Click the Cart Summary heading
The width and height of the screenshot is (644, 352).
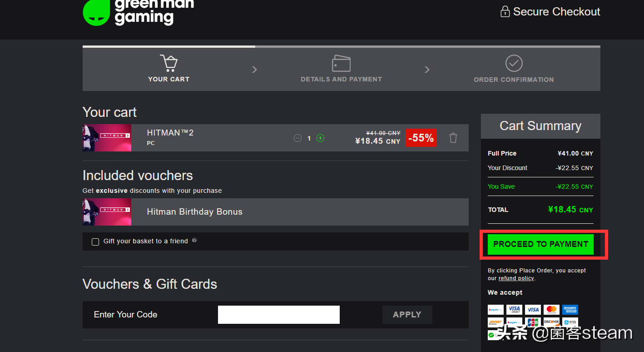(x=540, y=126)
